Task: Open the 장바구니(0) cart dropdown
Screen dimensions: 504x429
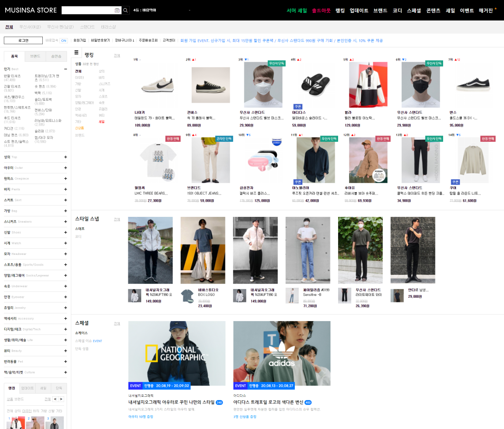Action: [125, 40]
